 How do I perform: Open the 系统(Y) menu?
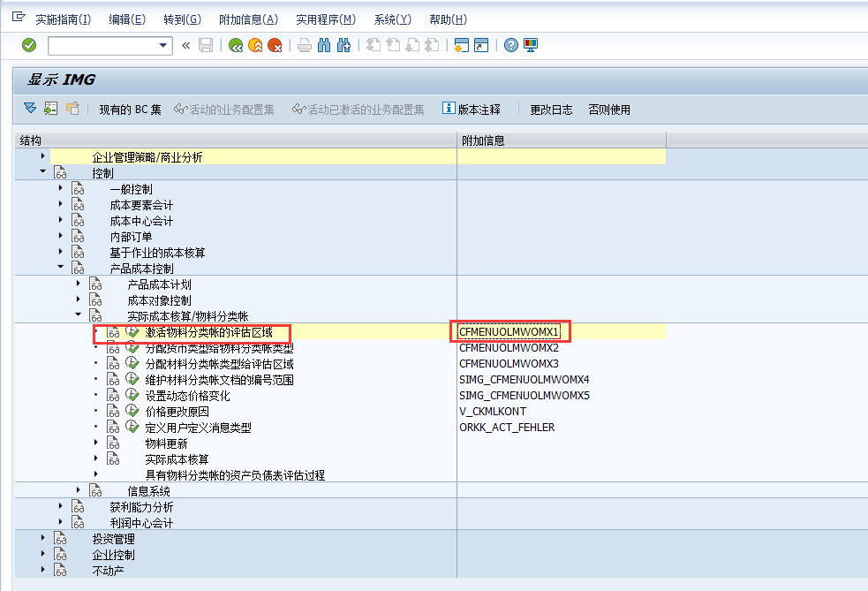point(392,19)
